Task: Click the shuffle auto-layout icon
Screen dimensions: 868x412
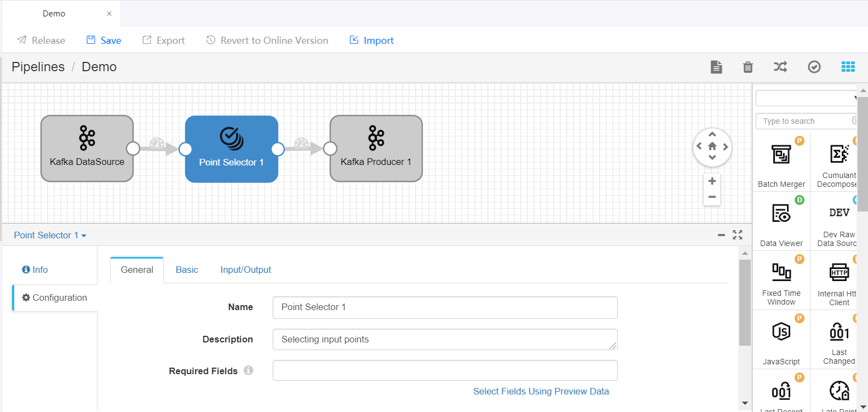Action: pos(780,67)
